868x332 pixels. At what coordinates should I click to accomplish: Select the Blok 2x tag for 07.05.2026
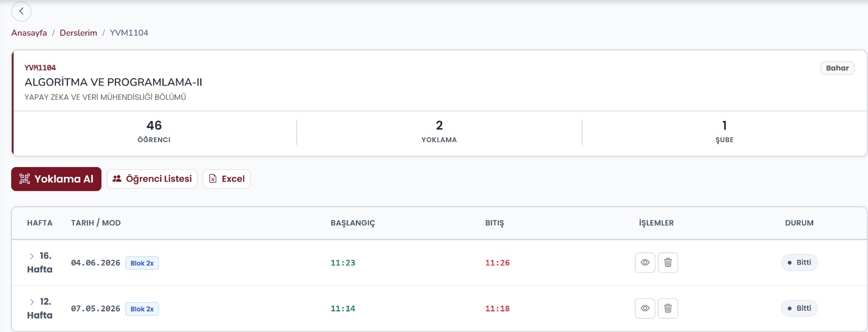pyautogui.click(x=142, y=309)
